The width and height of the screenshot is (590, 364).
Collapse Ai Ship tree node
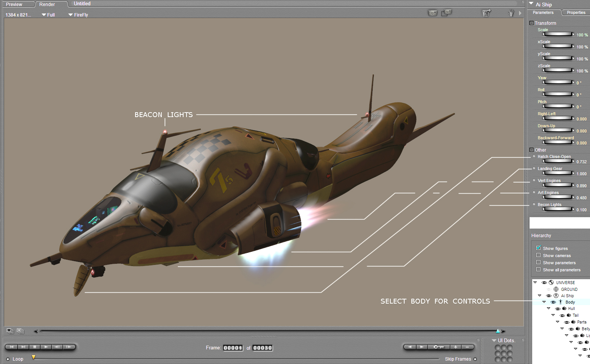(540, 295)
